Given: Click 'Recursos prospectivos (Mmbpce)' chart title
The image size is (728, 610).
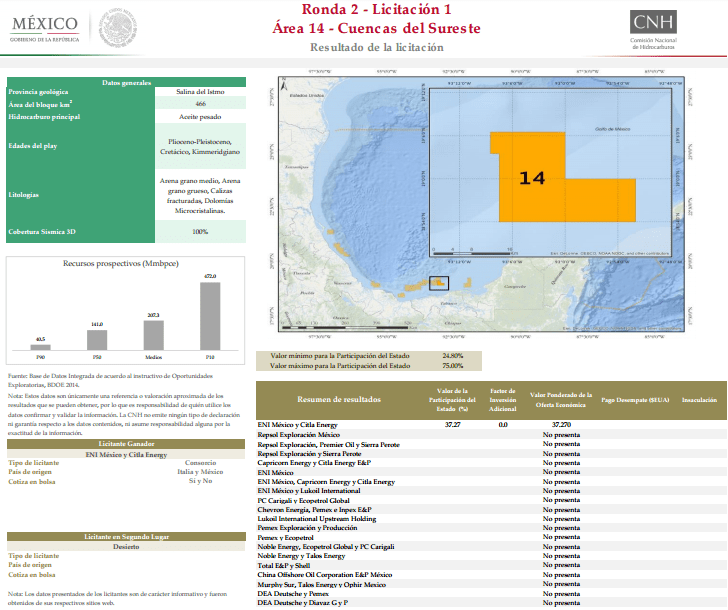Looking at the screenshot, I should [121, 263].
